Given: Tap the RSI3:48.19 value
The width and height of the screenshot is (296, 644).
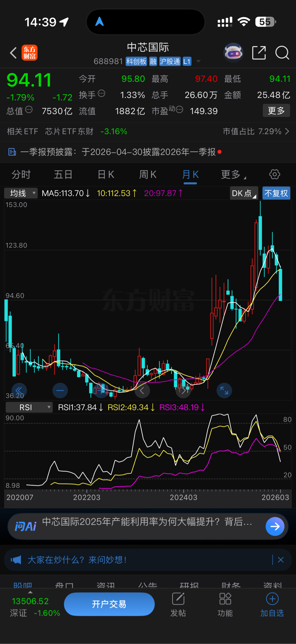Looking at the screenshot, I should [x=182, y=407].
